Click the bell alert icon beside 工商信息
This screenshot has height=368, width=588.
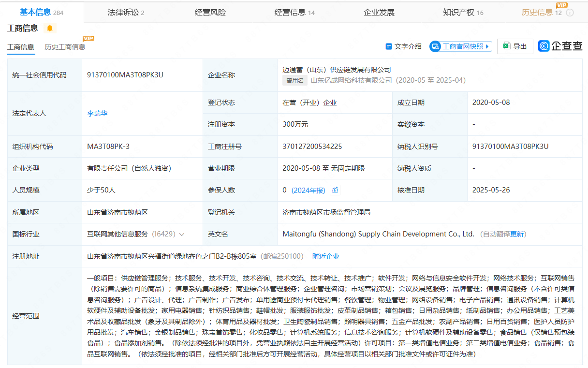coord(50,28)
